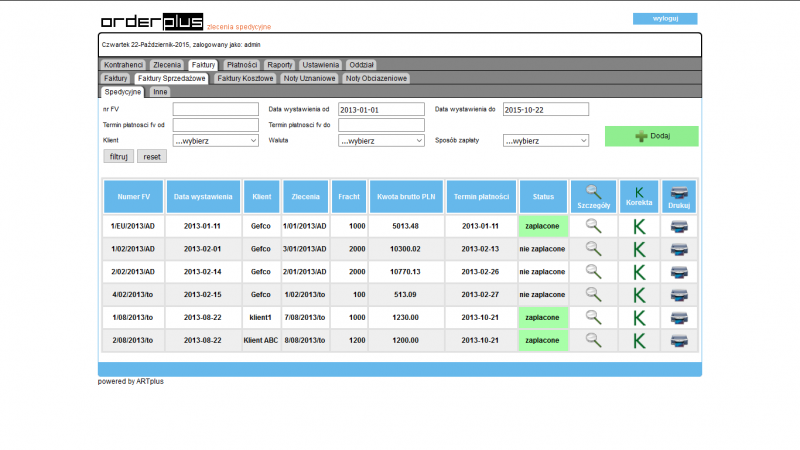Focus the nr FV input field
This screenshot has width=800, height=450.
click(215, 109)
